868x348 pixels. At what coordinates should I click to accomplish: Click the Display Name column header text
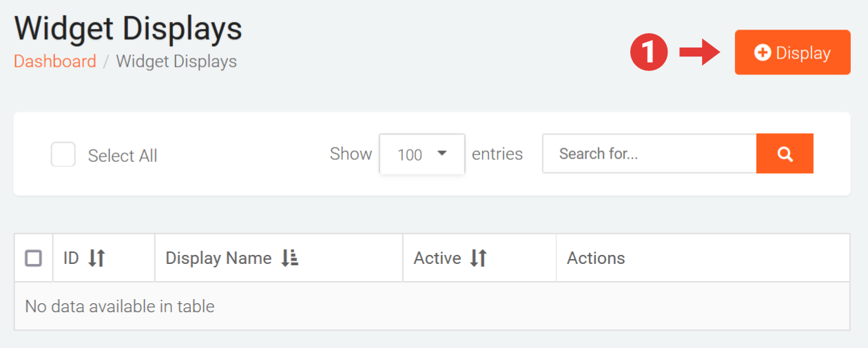pos(218,258)
